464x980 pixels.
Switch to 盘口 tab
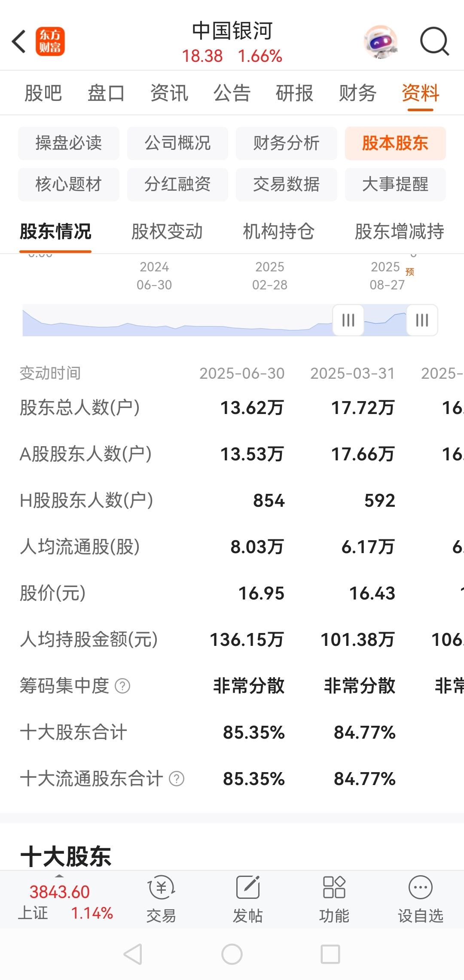[x=106, y=93]
